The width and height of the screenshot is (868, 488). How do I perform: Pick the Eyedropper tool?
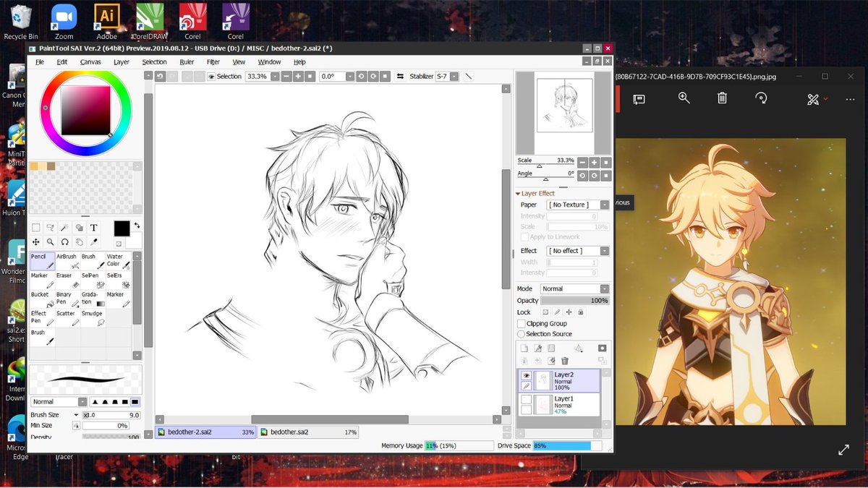93,241
